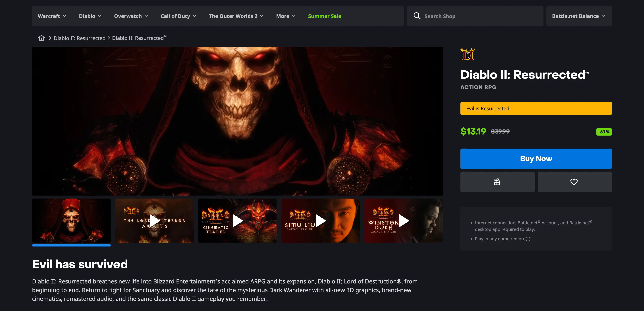Click the search magnifier icon
The image size is (644, 311).
tap(417, 16)
